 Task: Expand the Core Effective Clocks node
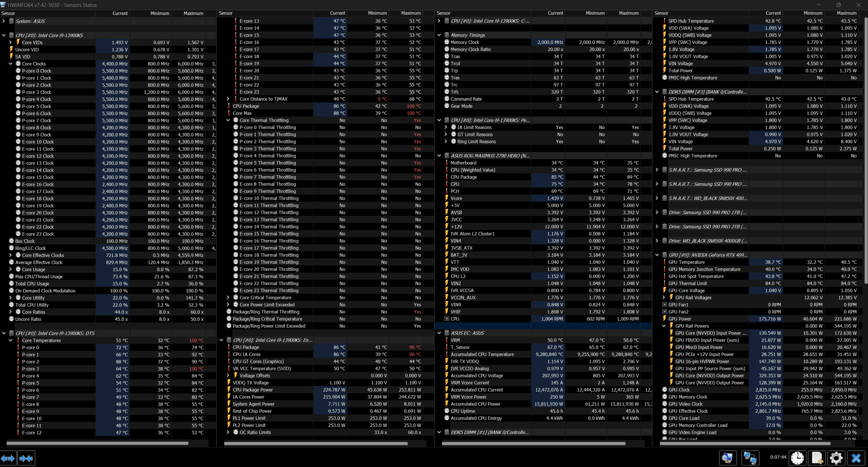[11, 255]
